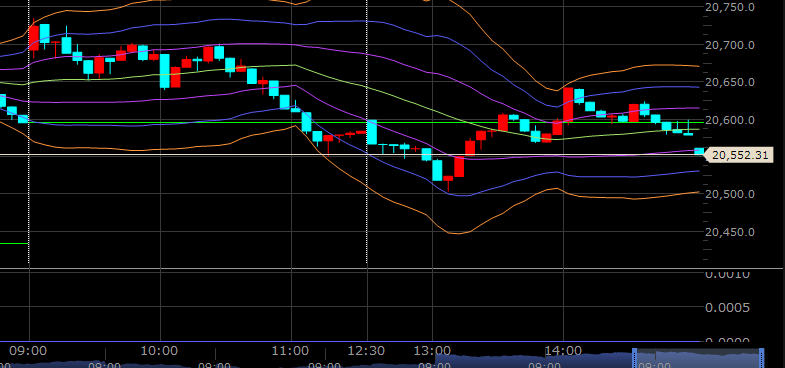Click the 20,650.0 price axis label
Viewport: 785px width, 368px height.
(730, 82)
